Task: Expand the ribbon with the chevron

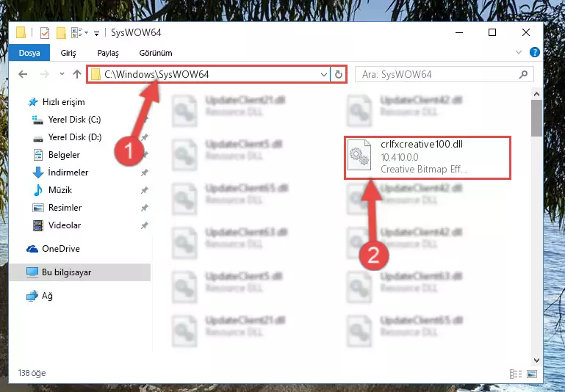Action: tap(519, 52)
